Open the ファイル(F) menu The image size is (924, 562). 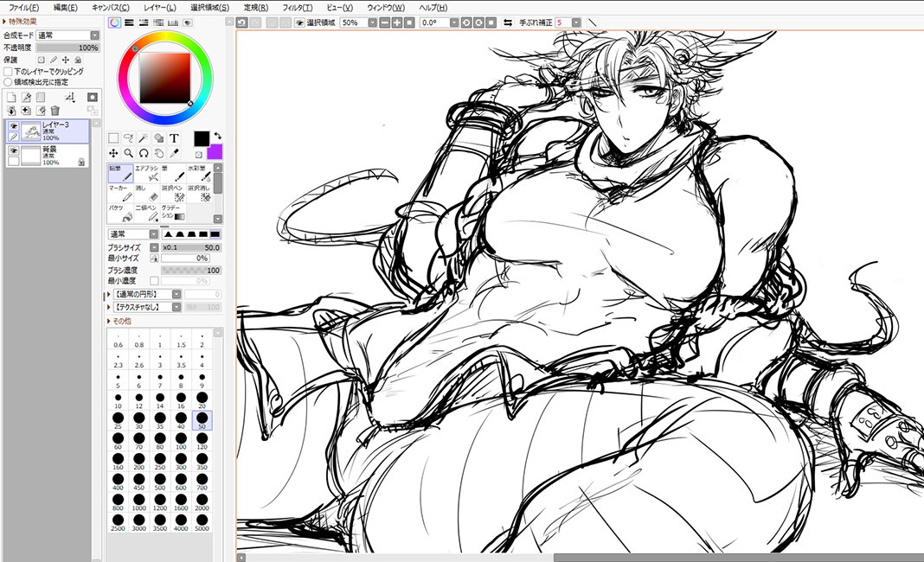pyautogui.click(x=23, y=8)
